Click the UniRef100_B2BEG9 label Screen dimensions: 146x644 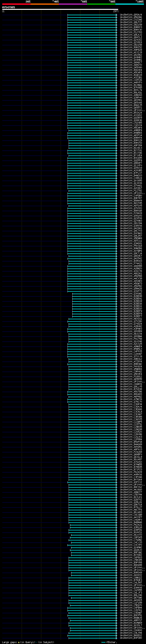[x=131, y=301]
